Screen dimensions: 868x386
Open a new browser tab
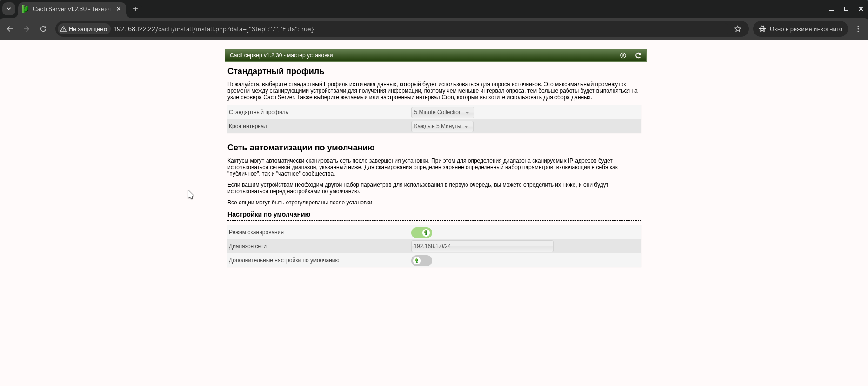tap(135, 9)
